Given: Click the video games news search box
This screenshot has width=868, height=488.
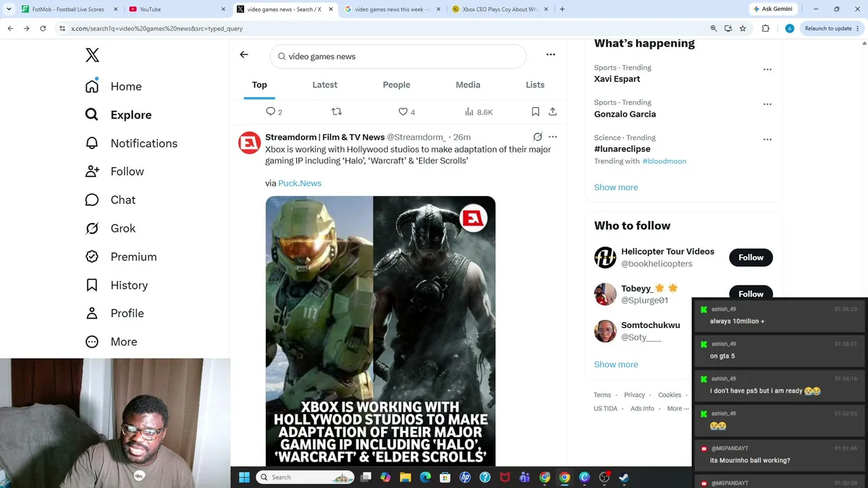Looking at the screenshot, I should point(398,56).
